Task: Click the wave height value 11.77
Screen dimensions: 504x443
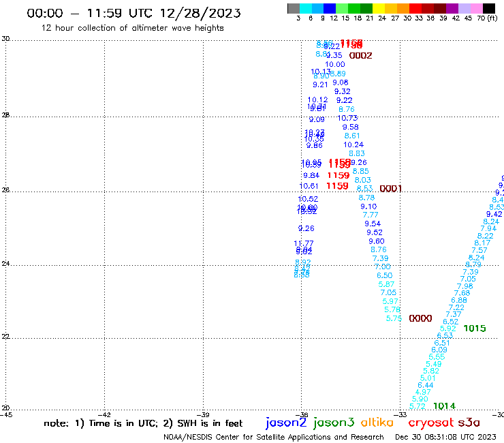Action: [304, 243]
